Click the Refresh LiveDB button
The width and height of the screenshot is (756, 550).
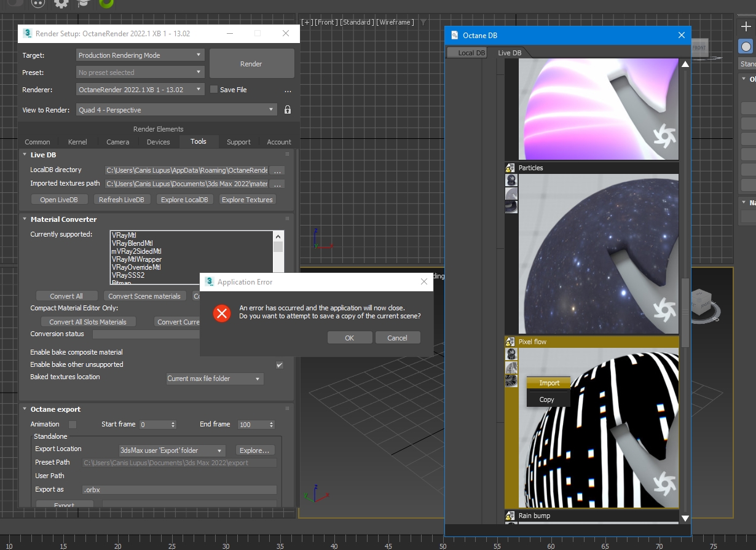[122, 200]
